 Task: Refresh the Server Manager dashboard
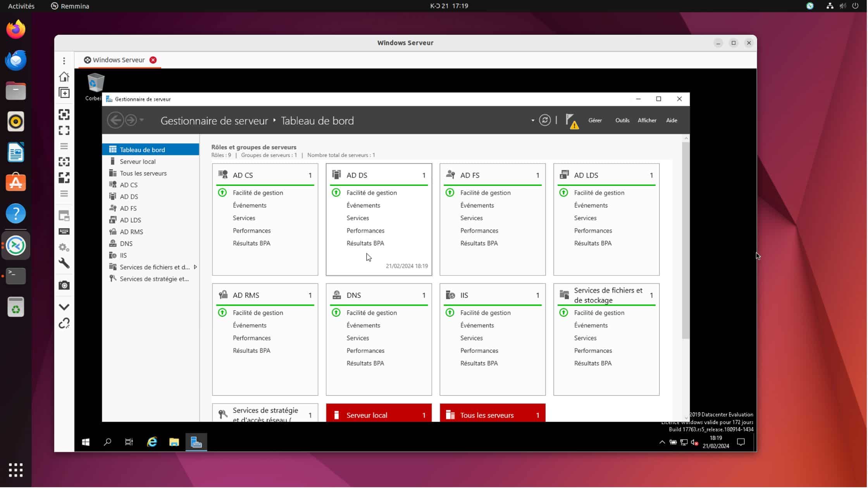pos(545,120)
